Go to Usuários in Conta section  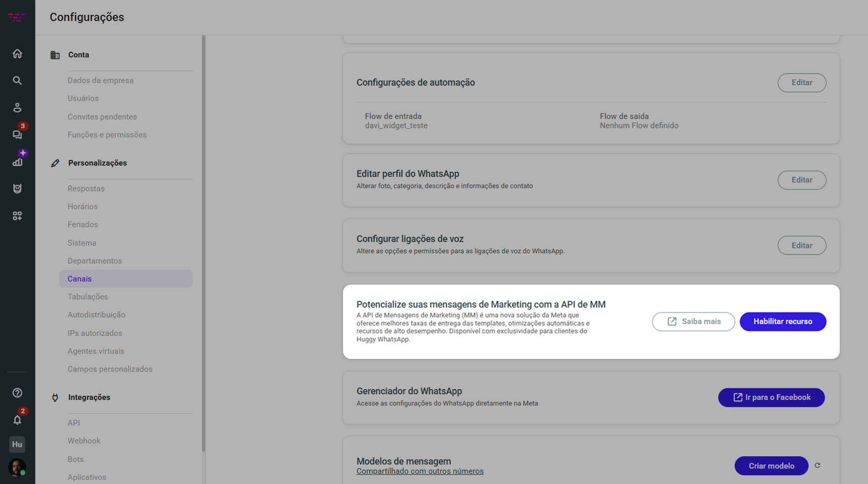[x=83, y=98]
